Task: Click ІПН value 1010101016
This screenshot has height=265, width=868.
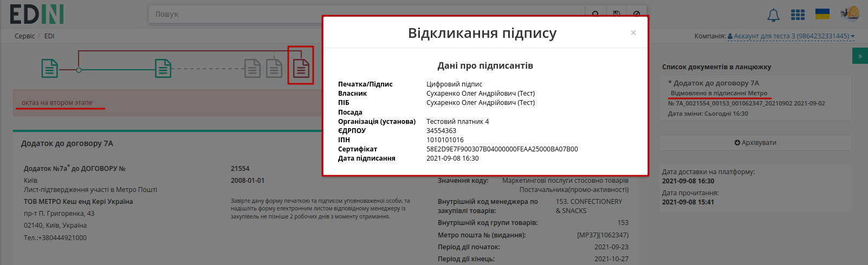Action: (445, 140)
